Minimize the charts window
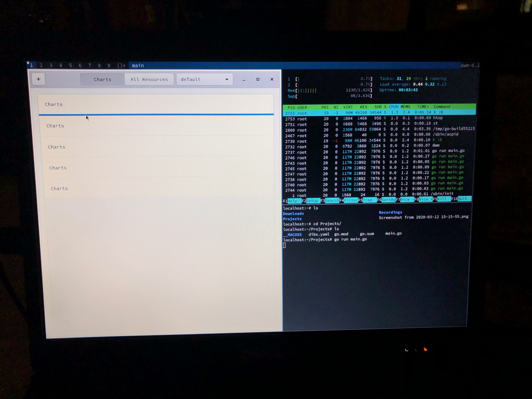The image size is (532, 399). pos(244,80)
